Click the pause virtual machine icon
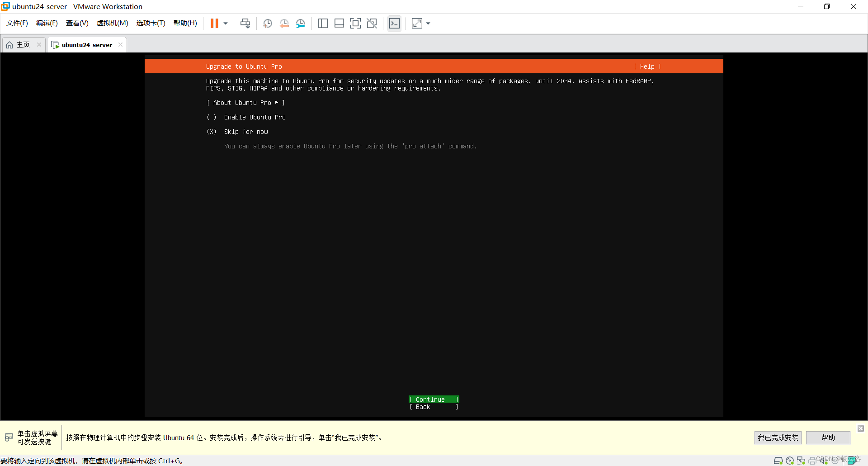The width and height of the screenshot is (868, 466). tap(214, 24)
